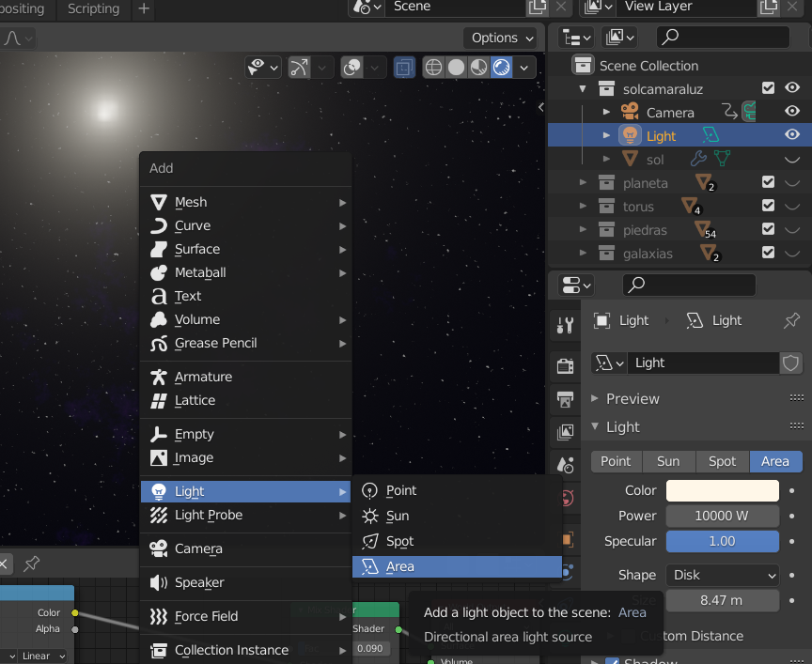Choose Area in the Light submenu

tap(457, 566)
